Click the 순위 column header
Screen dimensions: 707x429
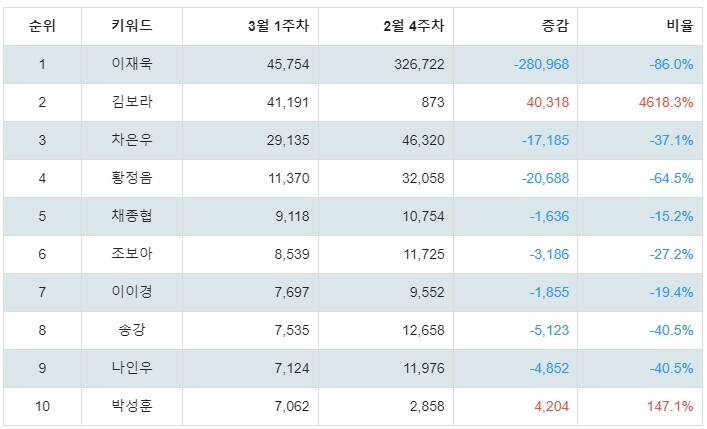pos(42,25)
